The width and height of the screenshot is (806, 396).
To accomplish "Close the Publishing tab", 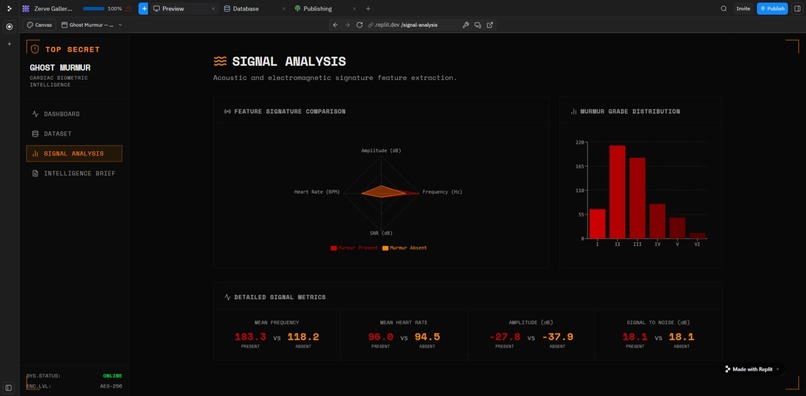I will [x=354, y=9].
